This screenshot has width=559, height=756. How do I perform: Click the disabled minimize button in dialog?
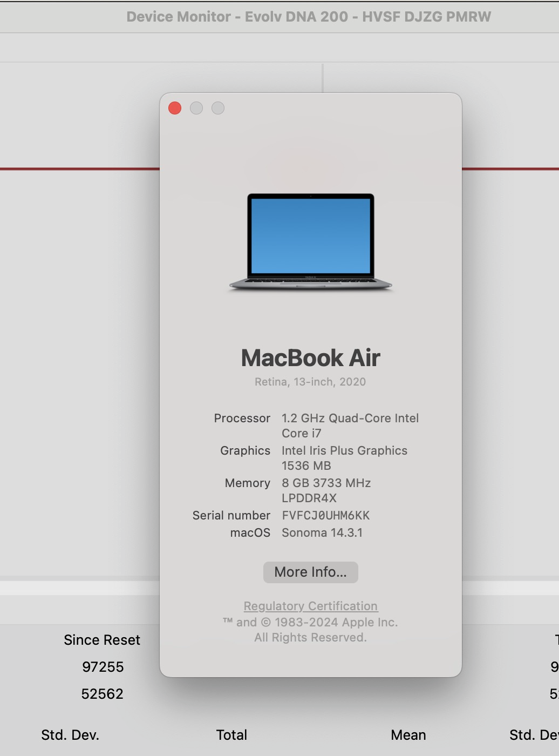pyautogui.click(x=196, y=108)
